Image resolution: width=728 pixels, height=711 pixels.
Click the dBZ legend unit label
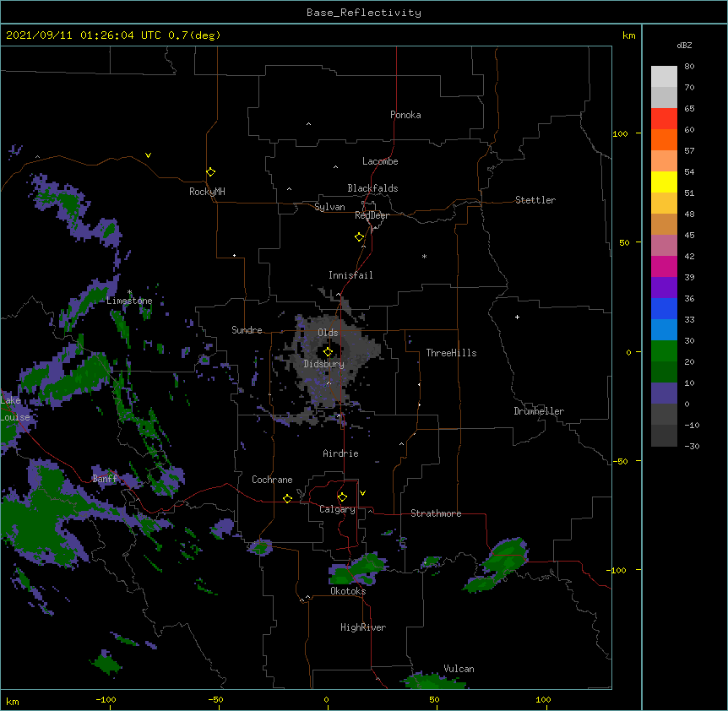[684, 45]
